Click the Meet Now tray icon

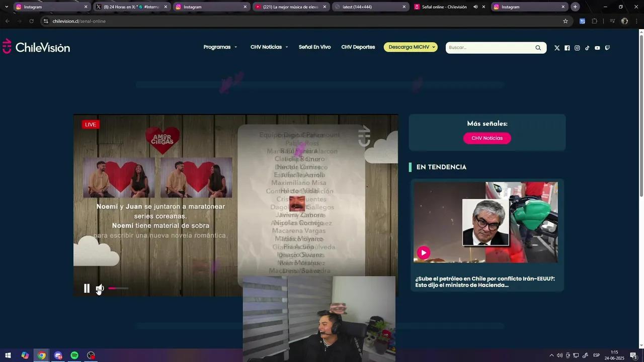coord(568,355)
